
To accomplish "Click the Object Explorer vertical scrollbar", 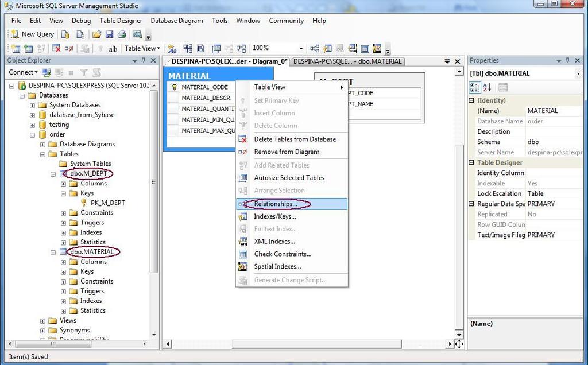I will [154, 181].
